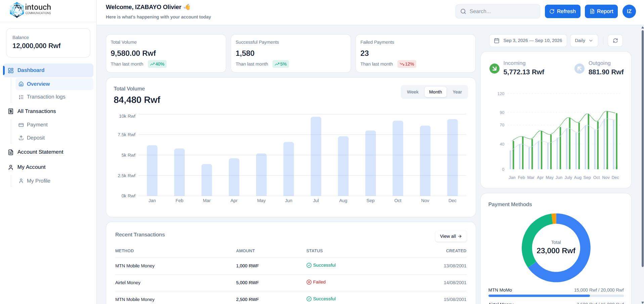Click the MTN MoMo progress bar
Screen dimensions: 644x304
(556, 296)
